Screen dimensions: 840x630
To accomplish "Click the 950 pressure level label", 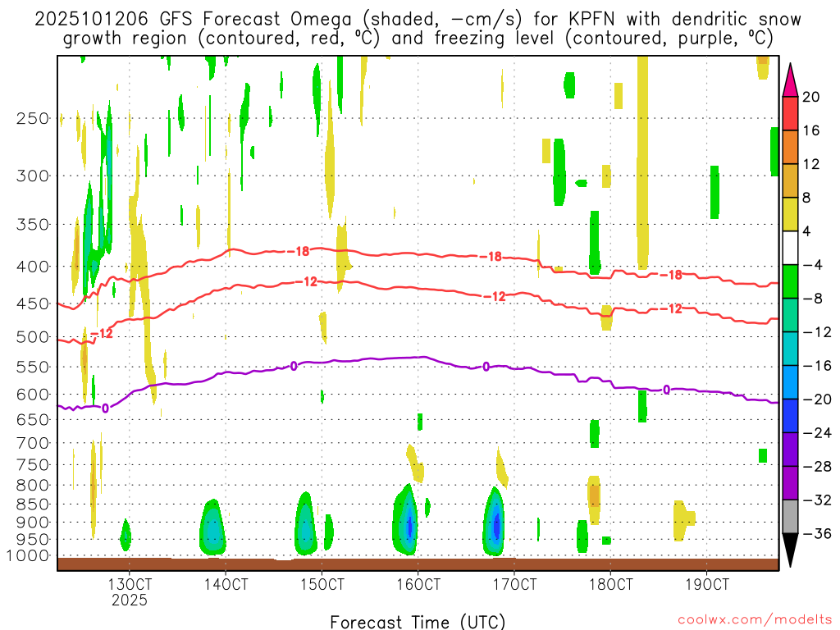I will [x=33, y=540].
